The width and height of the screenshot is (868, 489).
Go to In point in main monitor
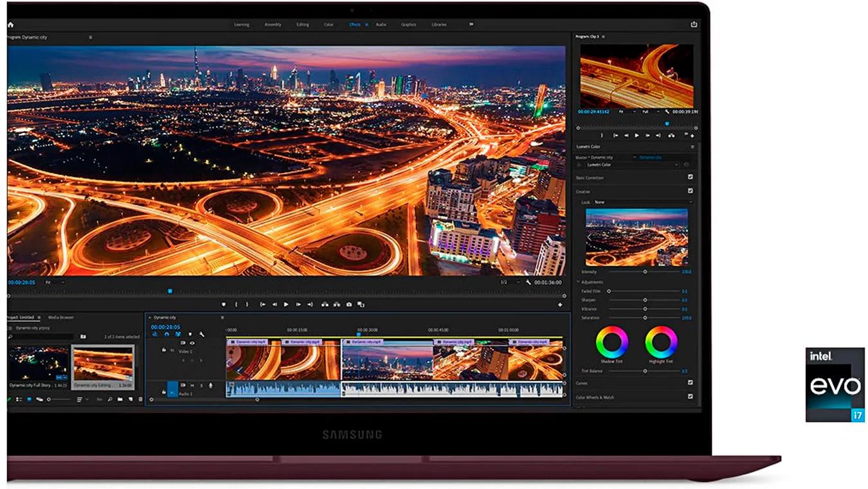262,305
